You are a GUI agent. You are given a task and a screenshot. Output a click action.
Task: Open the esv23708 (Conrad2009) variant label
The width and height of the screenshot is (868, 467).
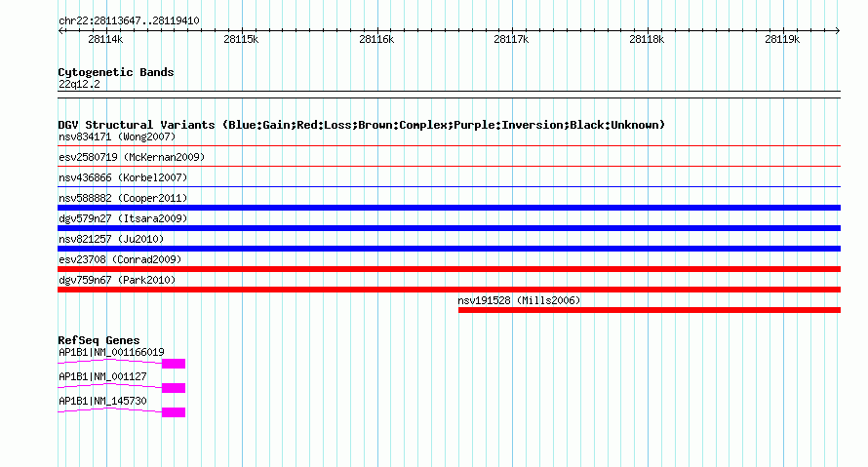[120, 259]
